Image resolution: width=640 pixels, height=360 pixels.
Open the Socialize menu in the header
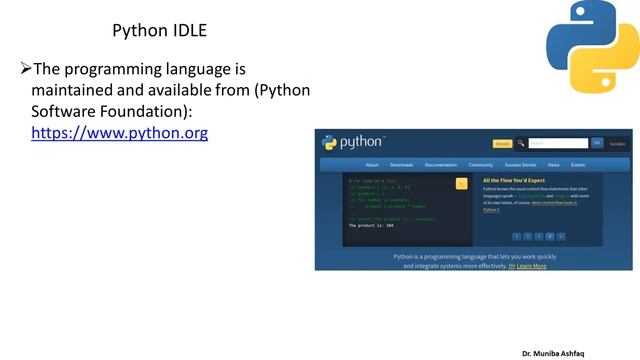click(x=617, y=144)
